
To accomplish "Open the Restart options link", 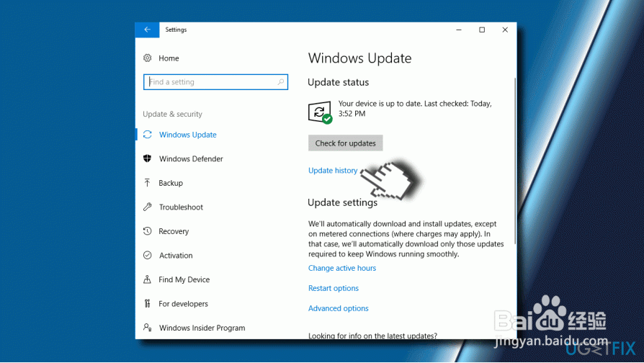I will 334,288.
